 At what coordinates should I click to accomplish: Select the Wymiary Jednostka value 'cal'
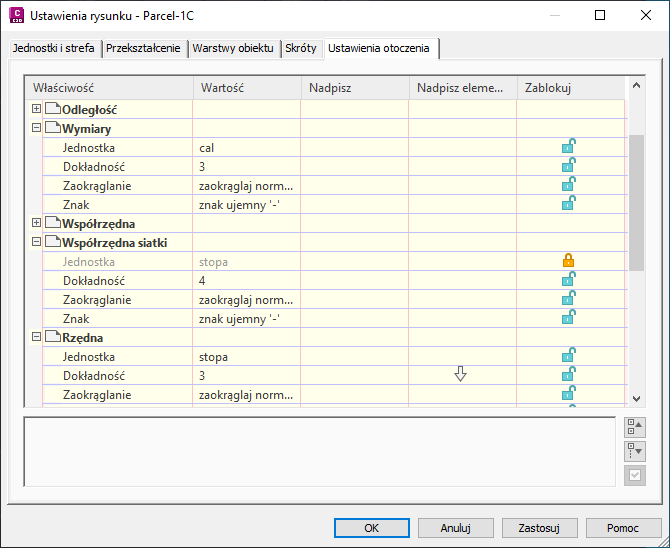click(208, 148)
